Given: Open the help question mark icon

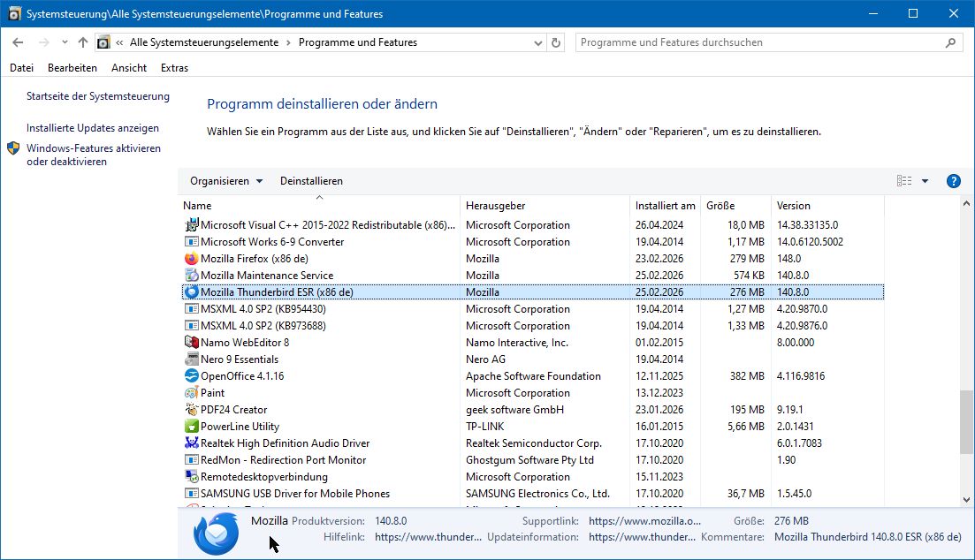Looking at the screenshot, I should (953, 181).
